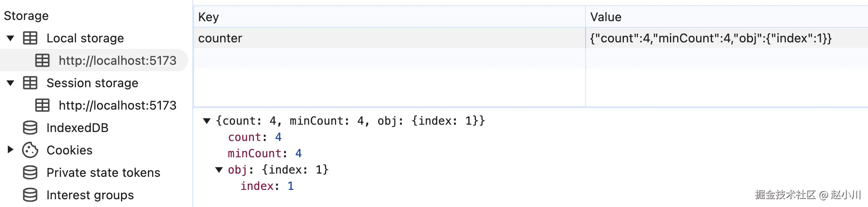Screen dimensions: 868x207
Task: Click the Session storage table icon
Action: coord(30,83)
